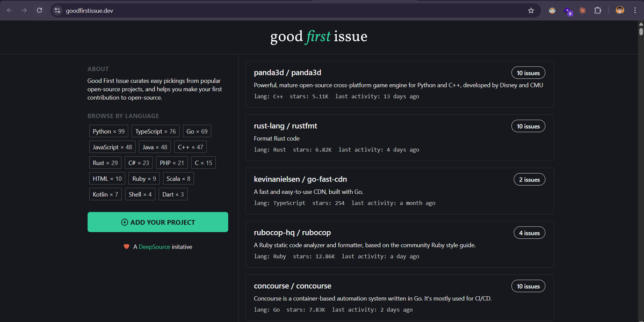The image size is (644, 322).
Task: Open concourse / concourse repository title
Action: (292, 286)
